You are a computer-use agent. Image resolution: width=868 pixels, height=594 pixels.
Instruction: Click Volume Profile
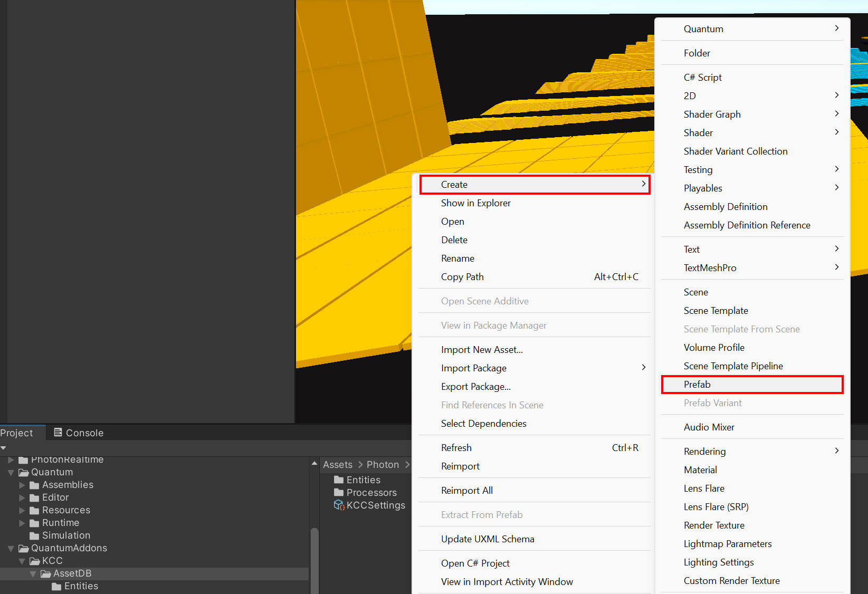714,348
